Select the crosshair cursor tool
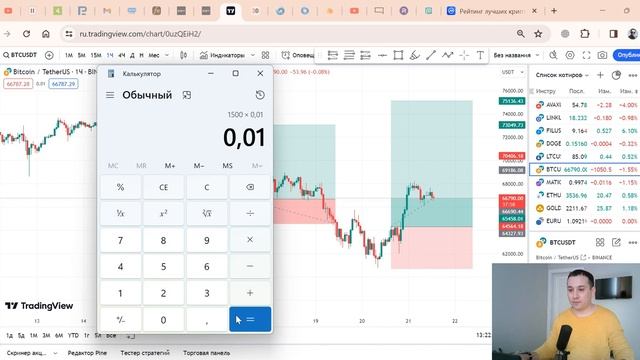Viewport: 640px width, 360px height. click(464, 55)
